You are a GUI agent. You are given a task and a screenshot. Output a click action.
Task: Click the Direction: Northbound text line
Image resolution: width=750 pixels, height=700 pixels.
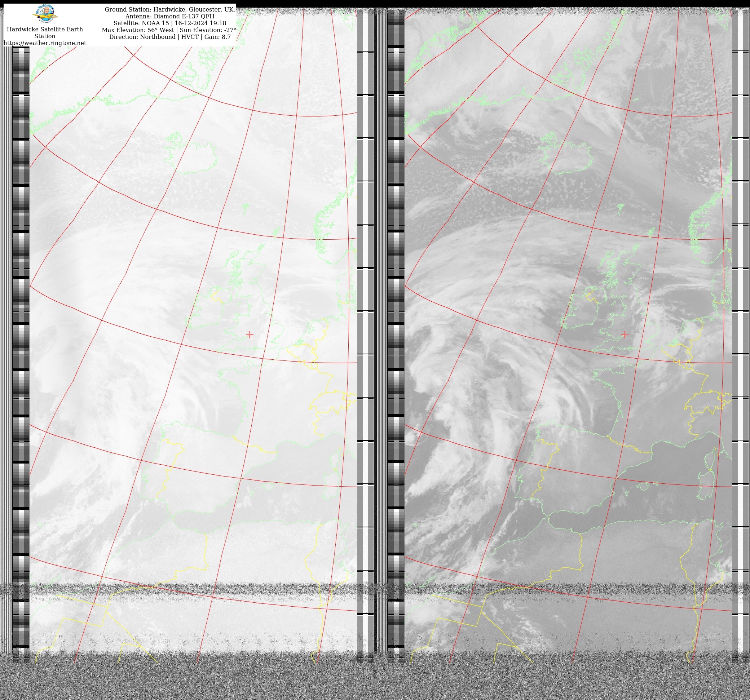[x=142, y=37]
